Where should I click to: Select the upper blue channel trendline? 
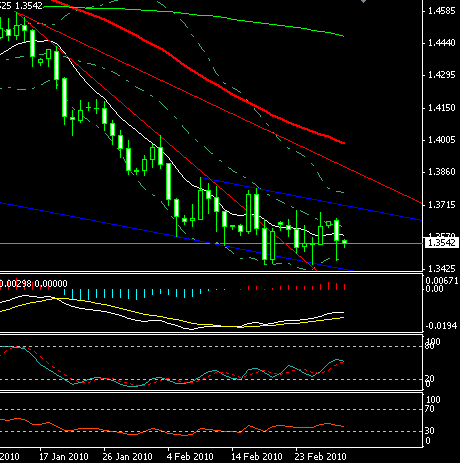(313, 199)
